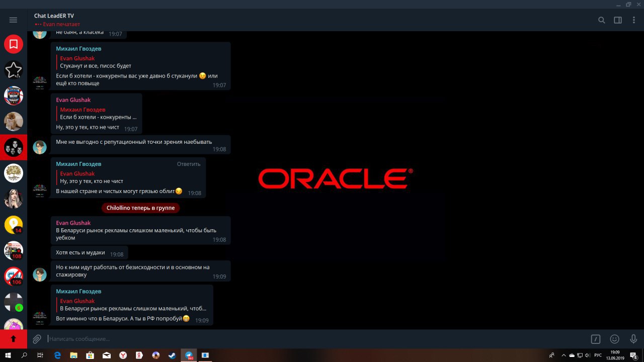Open Mail app from taskbar

pos(107,355)
